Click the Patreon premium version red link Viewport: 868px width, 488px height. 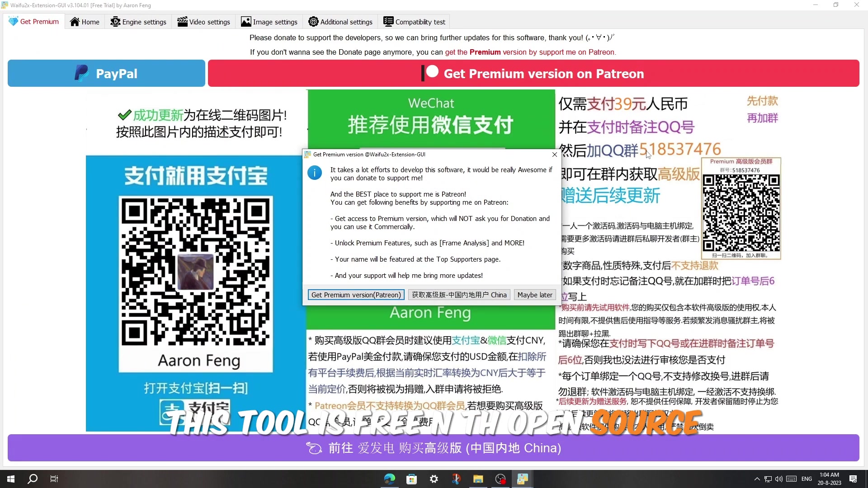pyautogui.click(x=530, y=52)
